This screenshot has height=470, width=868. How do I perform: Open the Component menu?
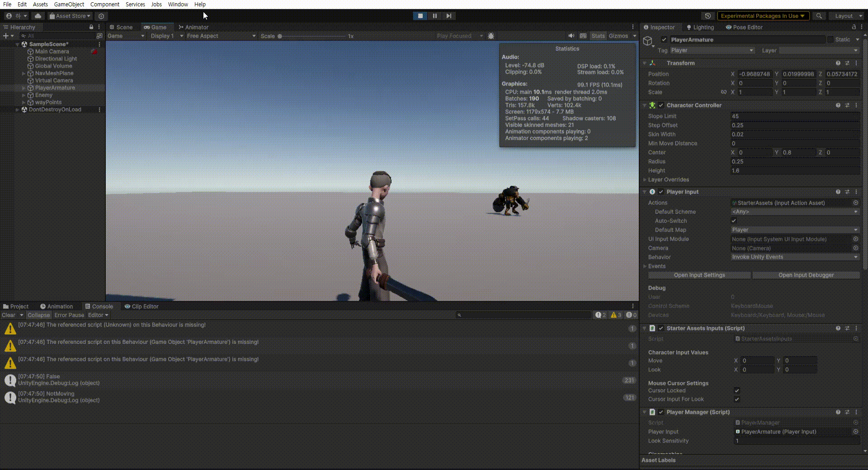104,5
